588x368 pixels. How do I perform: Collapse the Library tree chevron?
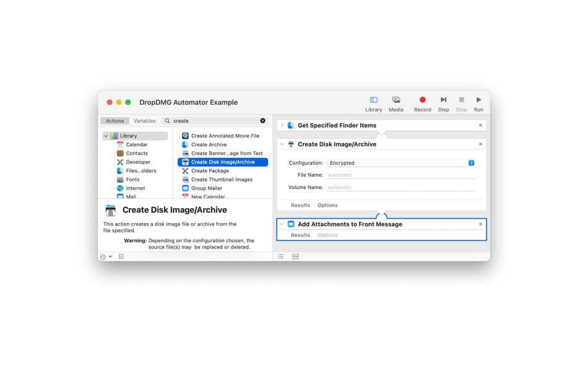[106, 136]
